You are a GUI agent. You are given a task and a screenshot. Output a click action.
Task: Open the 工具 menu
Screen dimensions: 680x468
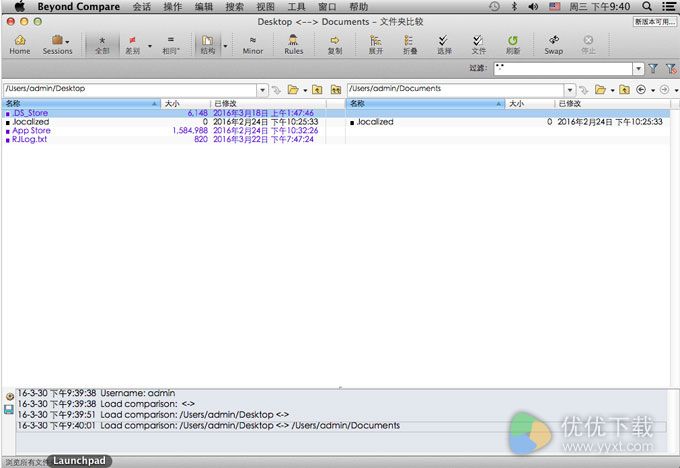point(297,7)
